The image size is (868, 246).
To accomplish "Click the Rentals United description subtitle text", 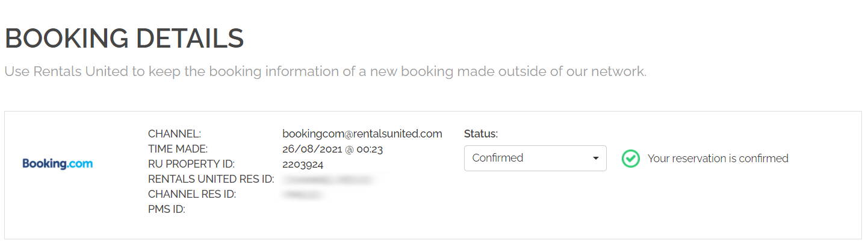I will coord(325,72).
